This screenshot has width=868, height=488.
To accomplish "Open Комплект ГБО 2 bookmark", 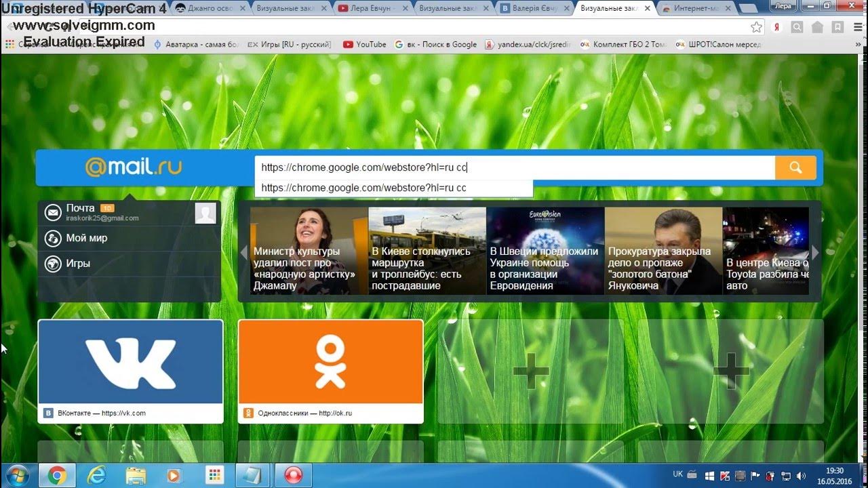I will tap(623, 45).
